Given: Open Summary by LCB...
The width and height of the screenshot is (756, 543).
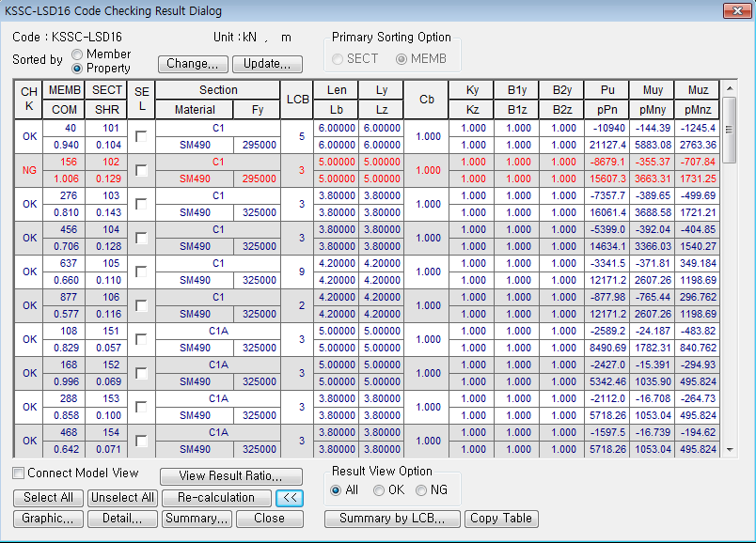Looking at the screenshot, I should coord(392,519).
